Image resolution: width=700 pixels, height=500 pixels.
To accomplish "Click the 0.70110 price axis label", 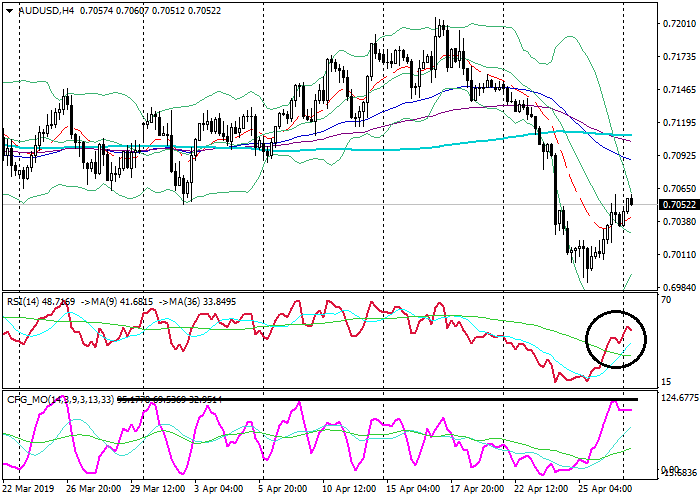I will (x=677, y=255).
